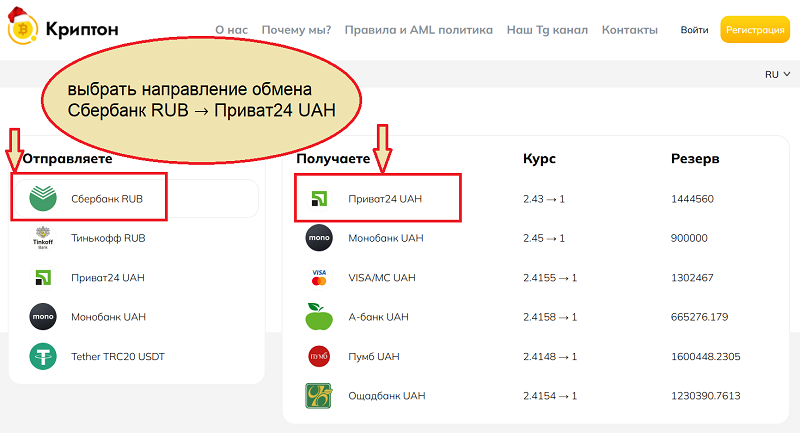Select VISA/MC UAH to receive
This screenshot has height=433, width=800.
[382, 277]
